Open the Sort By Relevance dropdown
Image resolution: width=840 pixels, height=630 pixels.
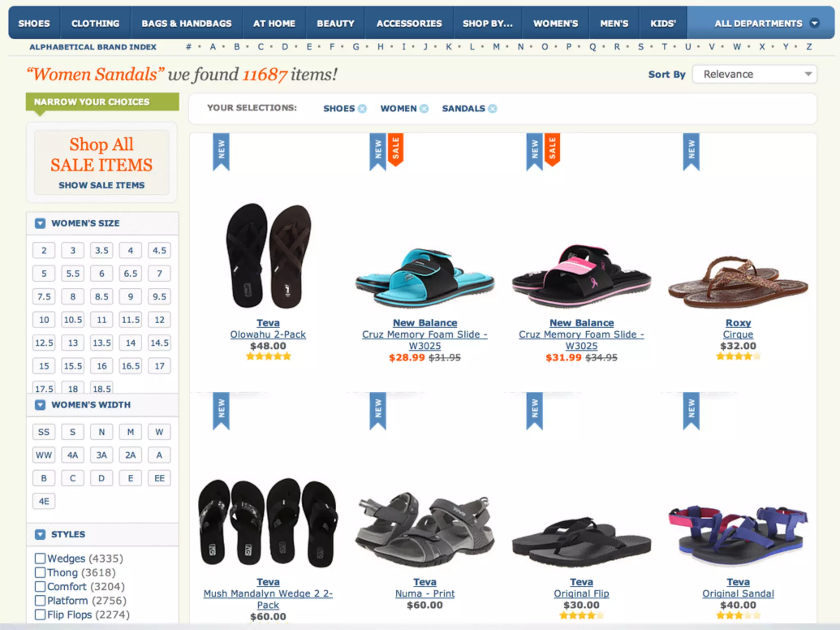coord(754,74)
